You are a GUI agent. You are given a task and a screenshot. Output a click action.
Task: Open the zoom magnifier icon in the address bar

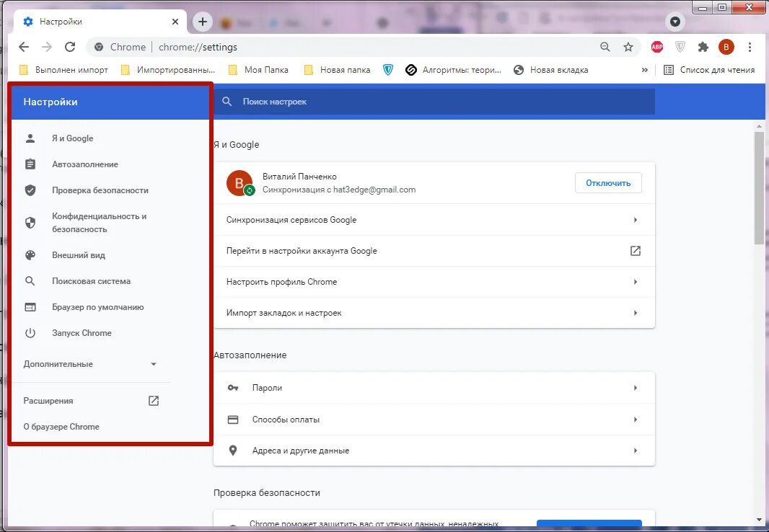click(x=605, y=47)
